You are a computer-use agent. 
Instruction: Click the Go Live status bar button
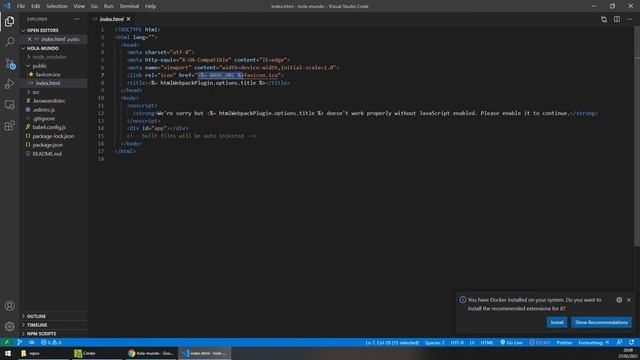pos(511,342)
